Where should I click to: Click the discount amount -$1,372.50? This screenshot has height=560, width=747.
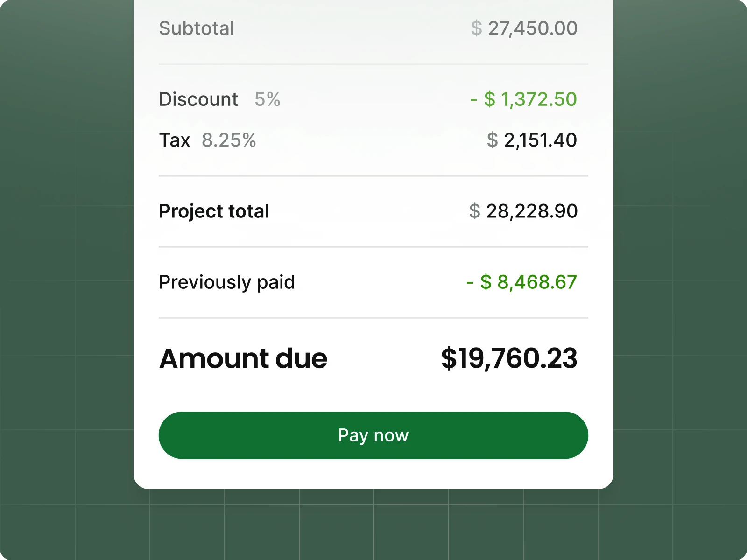[522, 99]
